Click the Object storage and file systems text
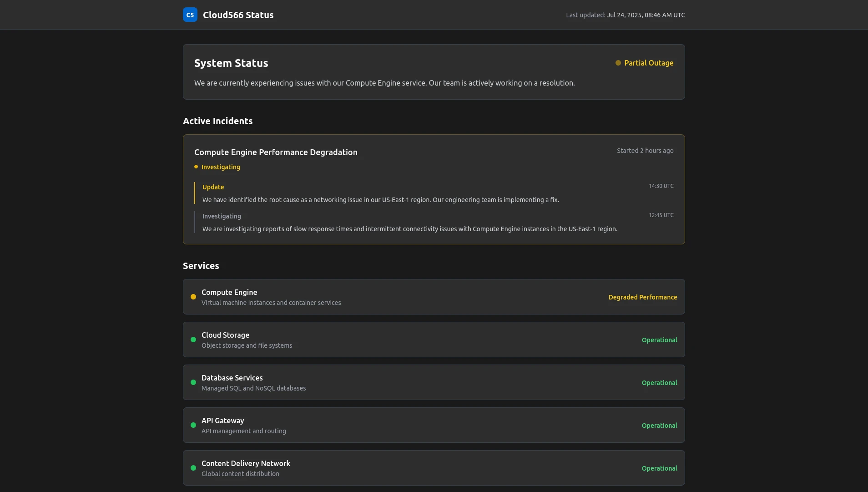 tap(247, 345)
